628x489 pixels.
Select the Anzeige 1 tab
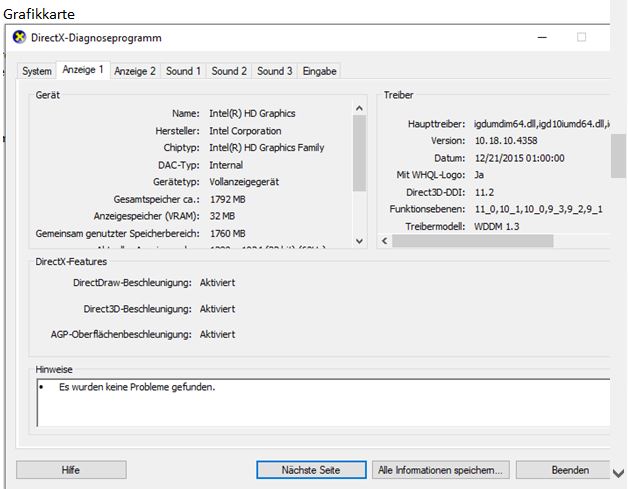point(82,70)
